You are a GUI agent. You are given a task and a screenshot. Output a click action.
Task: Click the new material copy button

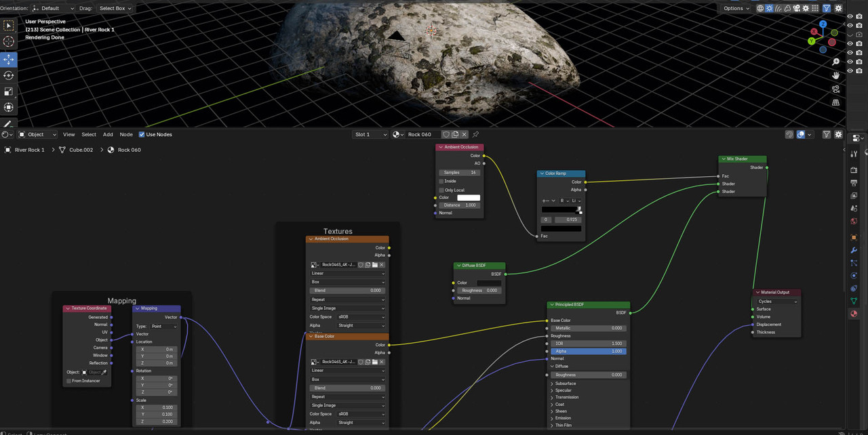pos(456,134)
